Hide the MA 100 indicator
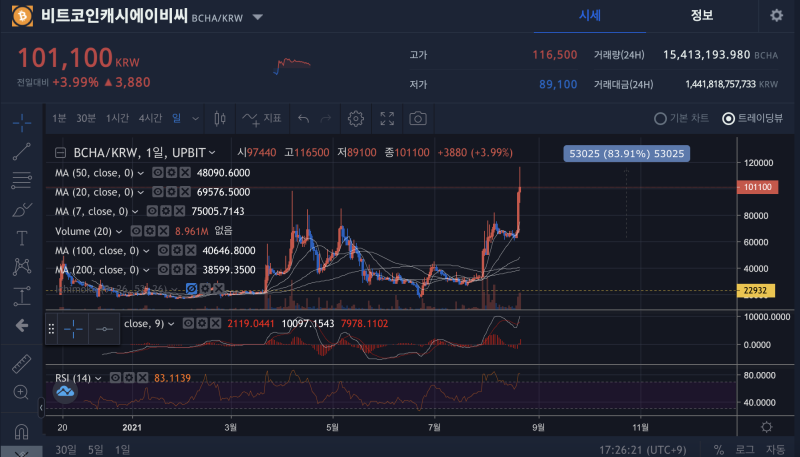 [163, 250]
